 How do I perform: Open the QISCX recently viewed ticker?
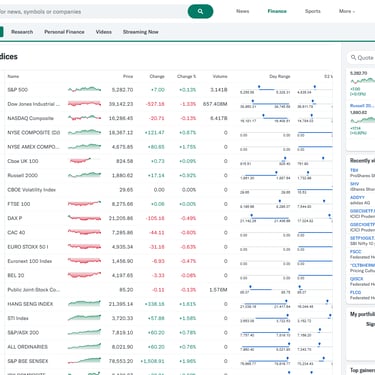356,279
